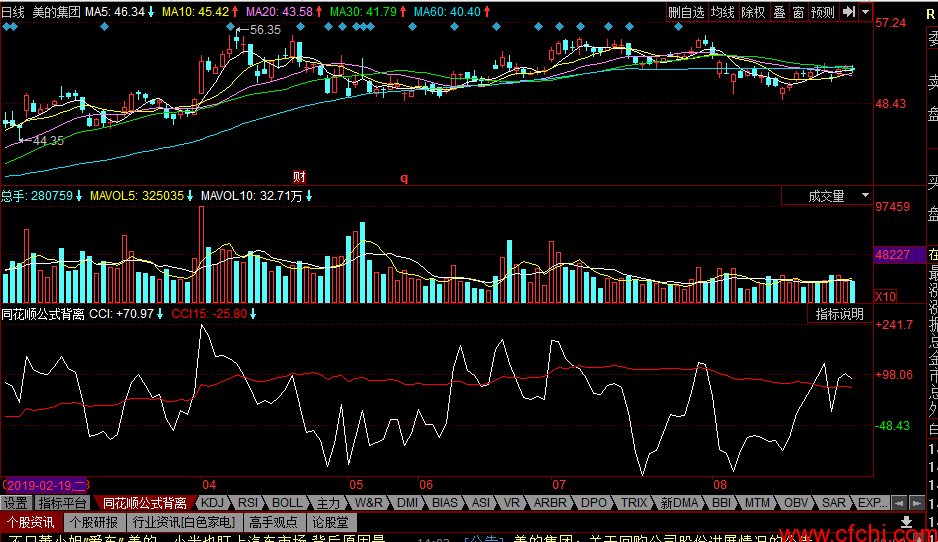Switch to the ARBR indicator tab
938x542 pixels.
pyautogui.click(x=550, y=503)
